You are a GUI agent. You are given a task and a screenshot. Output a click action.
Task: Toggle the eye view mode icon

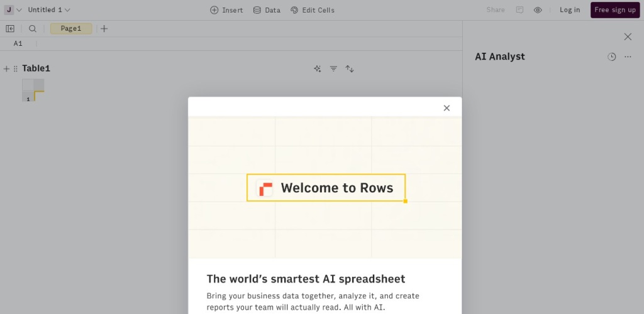point(538,10)
